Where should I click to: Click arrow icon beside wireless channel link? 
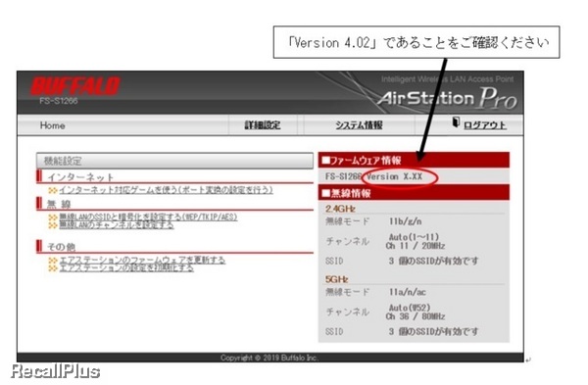pyautogui.click(x=53, y=225)
